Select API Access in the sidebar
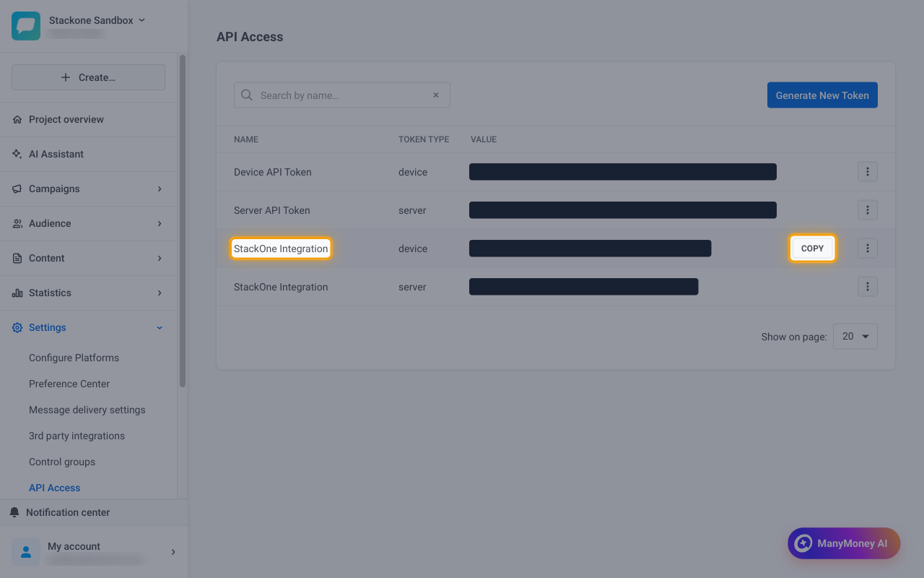This screenshot has width=924, height=578. [55, 488]
